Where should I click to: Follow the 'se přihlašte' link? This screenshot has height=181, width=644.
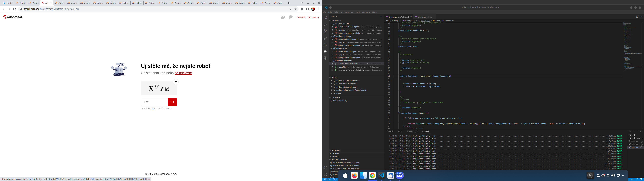pyautogui.click(x=183, y=73)
